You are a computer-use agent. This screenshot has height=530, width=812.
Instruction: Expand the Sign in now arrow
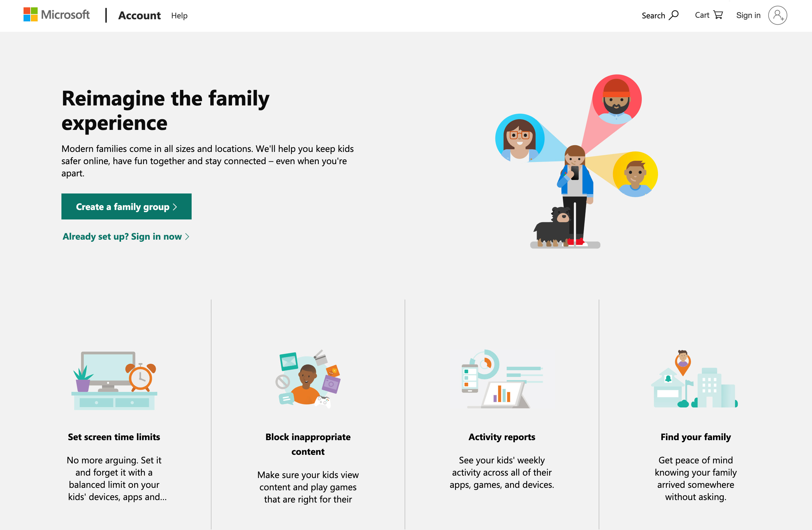point(188,236)
